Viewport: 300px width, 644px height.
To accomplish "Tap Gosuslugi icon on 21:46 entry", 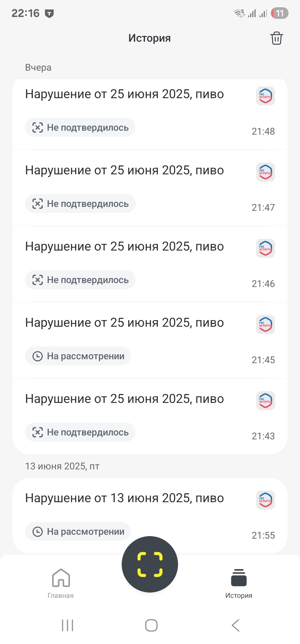I will pos(265,248).
